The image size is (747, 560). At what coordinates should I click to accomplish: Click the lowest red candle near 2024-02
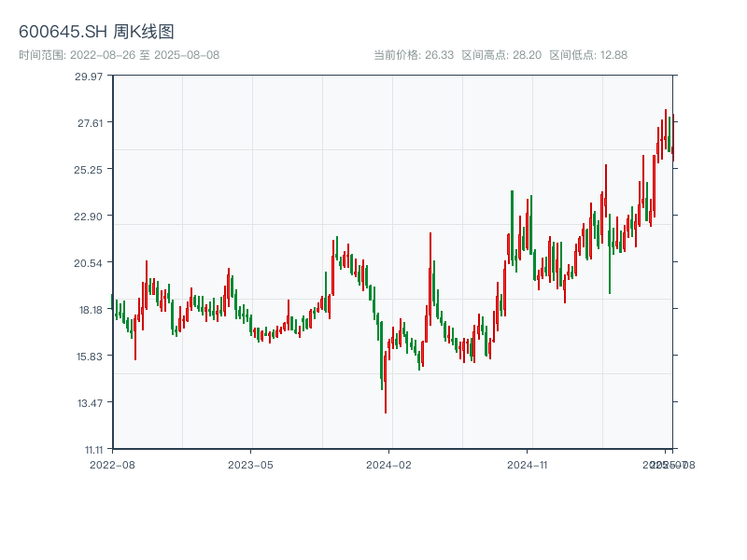(386, 383)
